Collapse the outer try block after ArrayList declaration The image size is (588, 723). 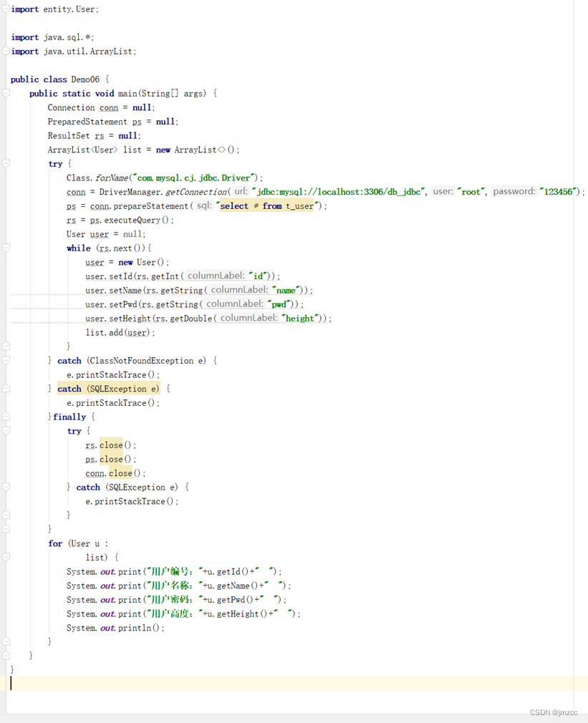coord(6,164)
